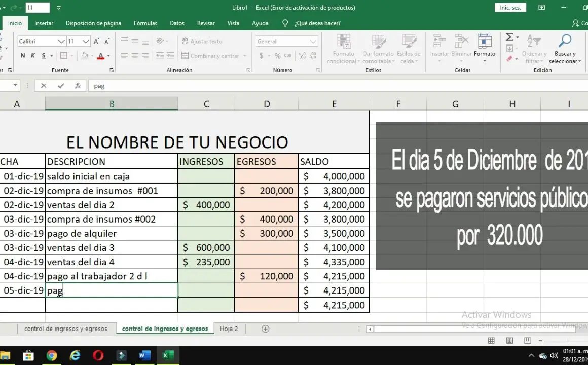The width and height of the screenshot is (588, 365).
Task: Click the horizontal scrollbar left arrow
Action: click(370, 329)
